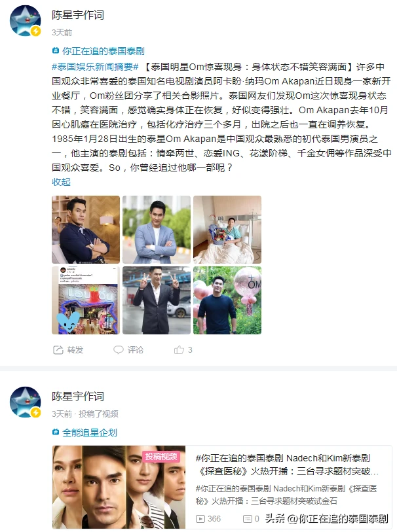The width and height of the screenshot is (397, 532).
Task: Open photo of man in hospital bed
Action: pyautogui.click(x=227, y=230)
